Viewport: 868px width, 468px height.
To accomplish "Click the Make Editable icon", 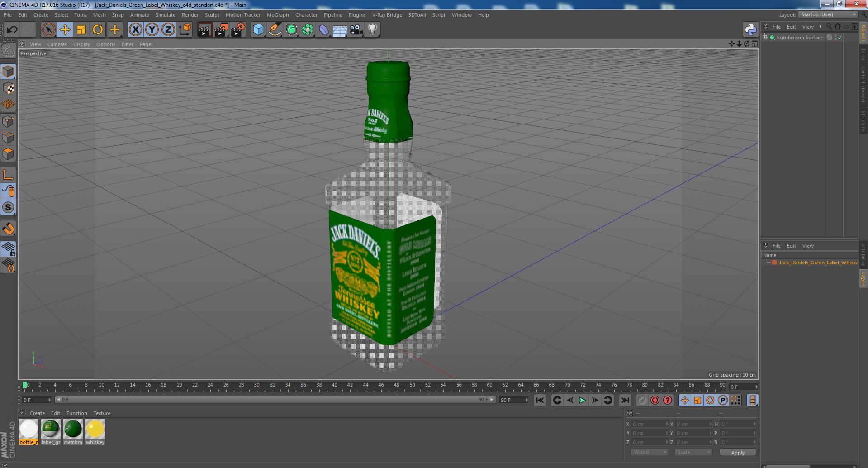I will pyautogui.click(x=8, y=51).
